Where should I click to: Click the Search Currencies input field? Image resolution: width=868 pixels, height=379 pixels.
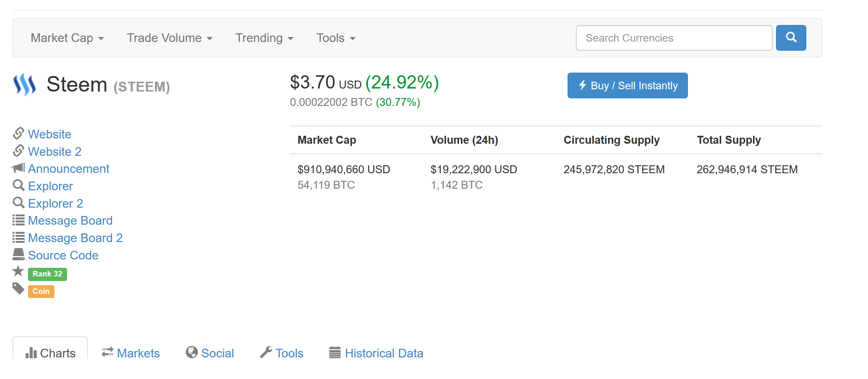click(x=674, y=38)
